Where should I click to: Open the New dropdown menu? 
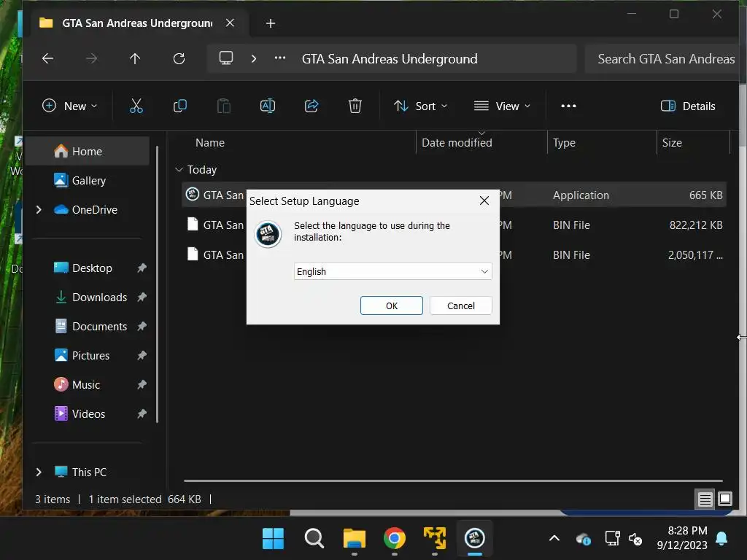tap(69, 106)
